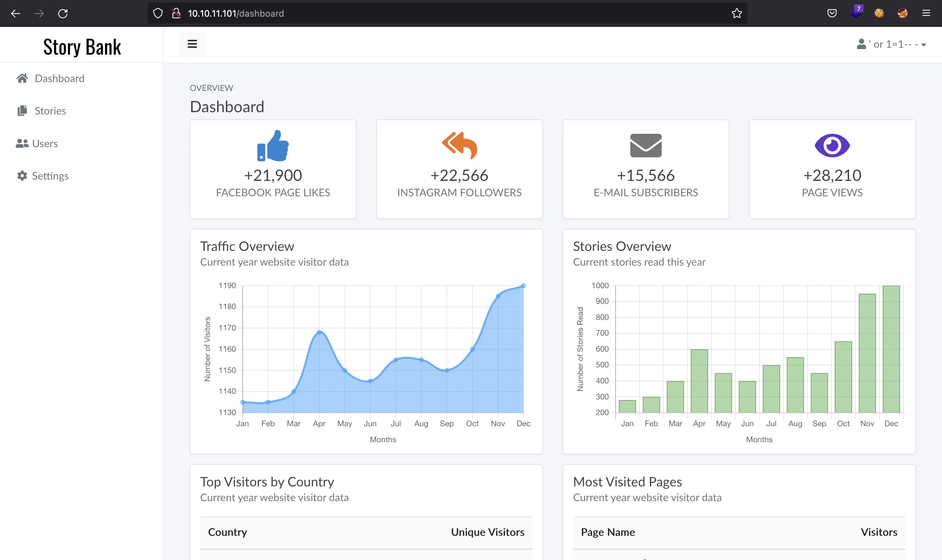Click the INSTAGRAM FOLLOWERS label
Screen dimensions: 942x560
460,192
